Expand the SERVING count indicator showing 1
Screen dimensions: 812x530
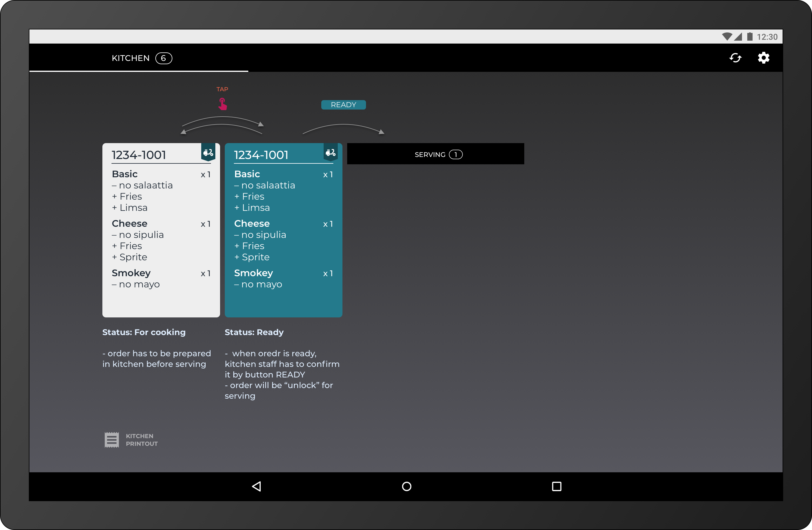pos(456,154)
